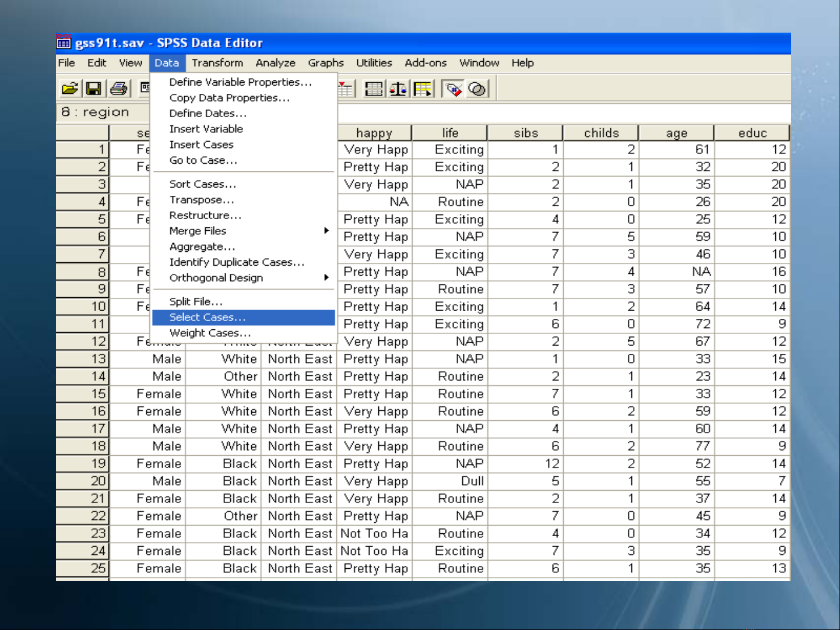The image size is (840, 630).
Task: Click the Split File toolbar icon
Action: pos(374,89)
